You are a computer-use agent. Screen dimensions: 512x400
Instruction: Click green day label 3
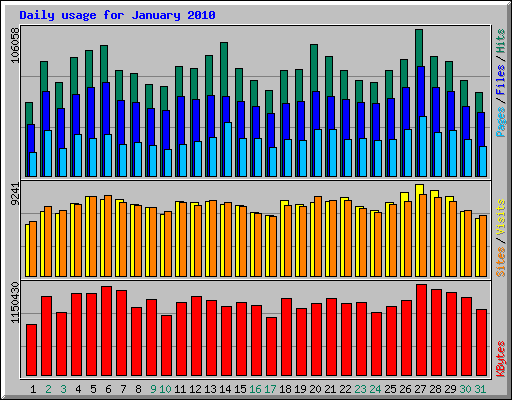(x=63, y=389)
